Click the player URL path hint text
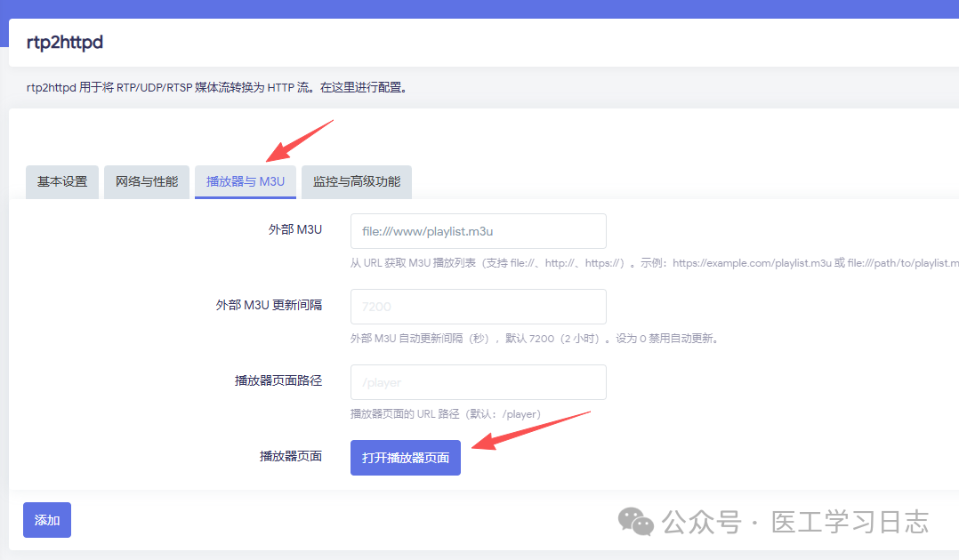The height and width of the screenshot is (560, 959). point(446,414)
